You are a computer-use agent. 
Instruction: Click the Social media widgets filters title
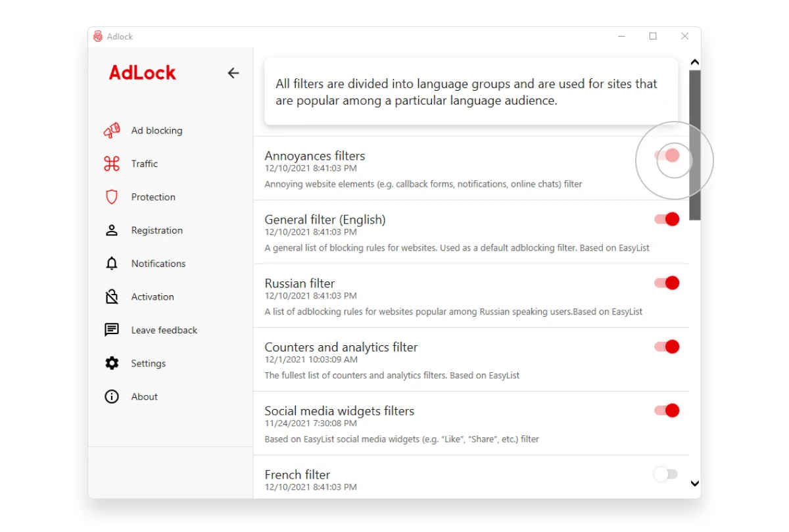pyautogui.click(x=339, y=411)
